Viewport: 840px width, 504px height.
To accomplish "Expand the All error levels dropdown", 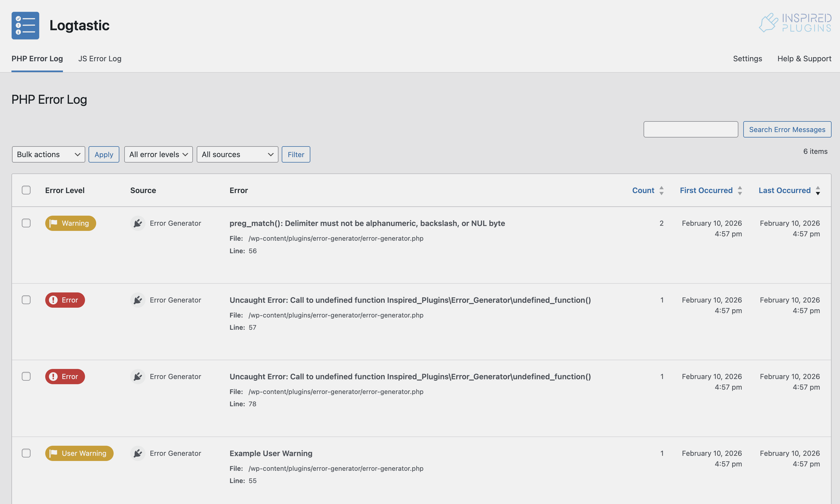I will pyautogui.click(x=158, y=155).
